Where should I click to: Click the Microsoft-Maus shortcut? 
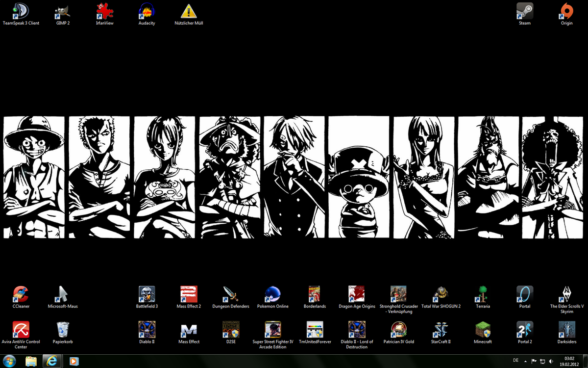[x=63, y=297]
